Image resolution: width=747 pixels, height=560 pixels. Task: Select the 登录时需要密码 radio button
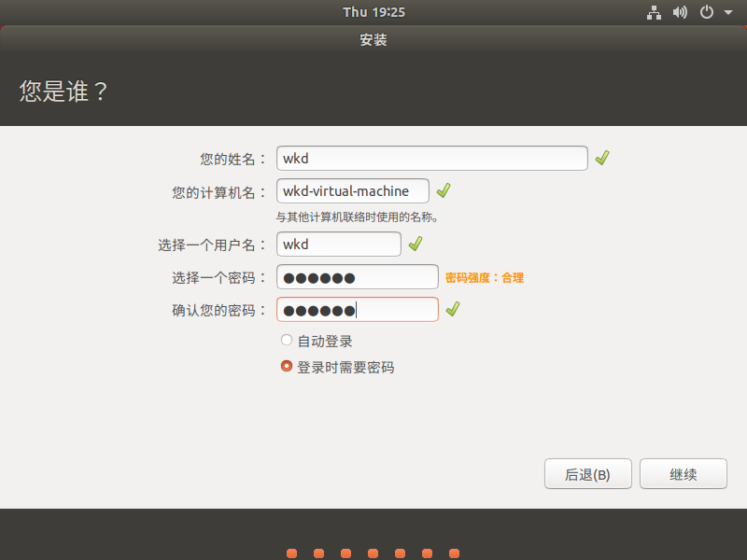[x=287, y=366]
